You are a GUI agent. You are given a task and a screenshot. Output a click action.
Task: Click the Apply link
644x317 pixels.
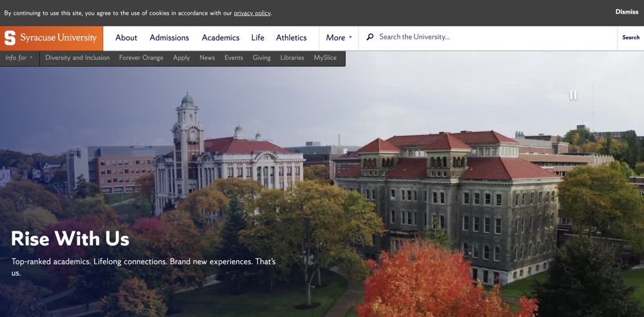tap(181, 58)
